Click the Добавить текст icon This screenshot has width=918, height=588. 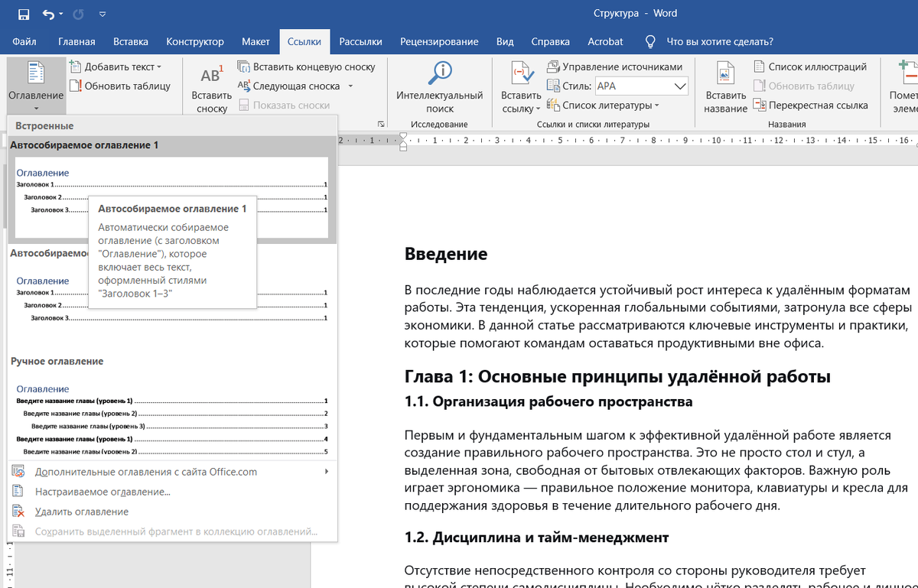click(75, 67)
